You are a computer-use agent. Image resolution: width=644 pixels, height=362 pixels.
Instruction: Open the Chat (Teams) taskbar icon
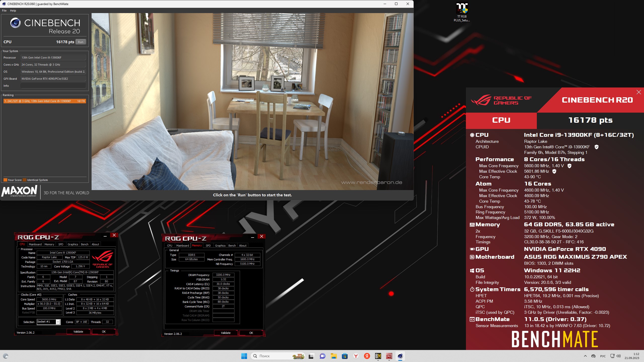pos(323,356)
